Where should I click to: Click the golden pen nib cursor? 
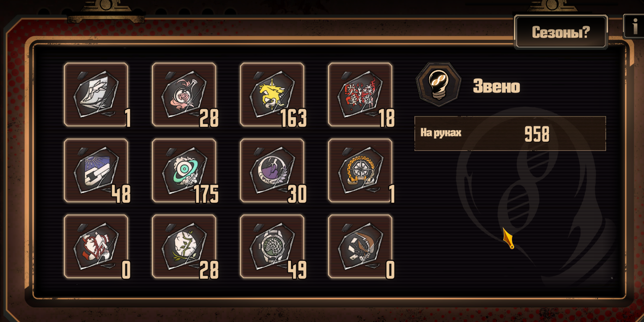[509, 238]
